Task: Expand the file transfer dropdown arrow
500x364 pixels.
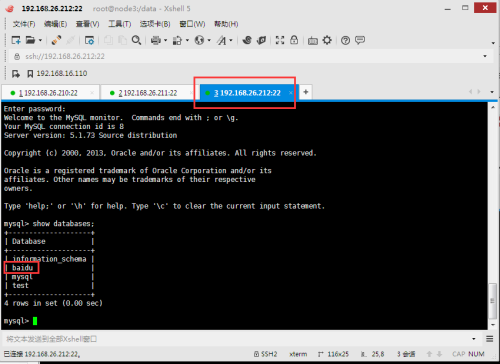Action: pos(187,40)
